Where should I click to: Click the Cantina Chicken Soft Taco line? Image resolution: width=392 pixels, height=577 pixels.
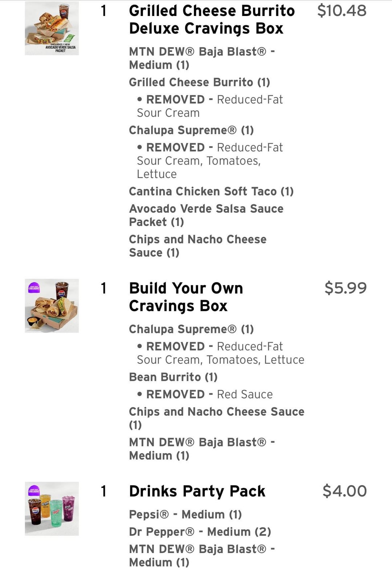(x=211, y=191)
